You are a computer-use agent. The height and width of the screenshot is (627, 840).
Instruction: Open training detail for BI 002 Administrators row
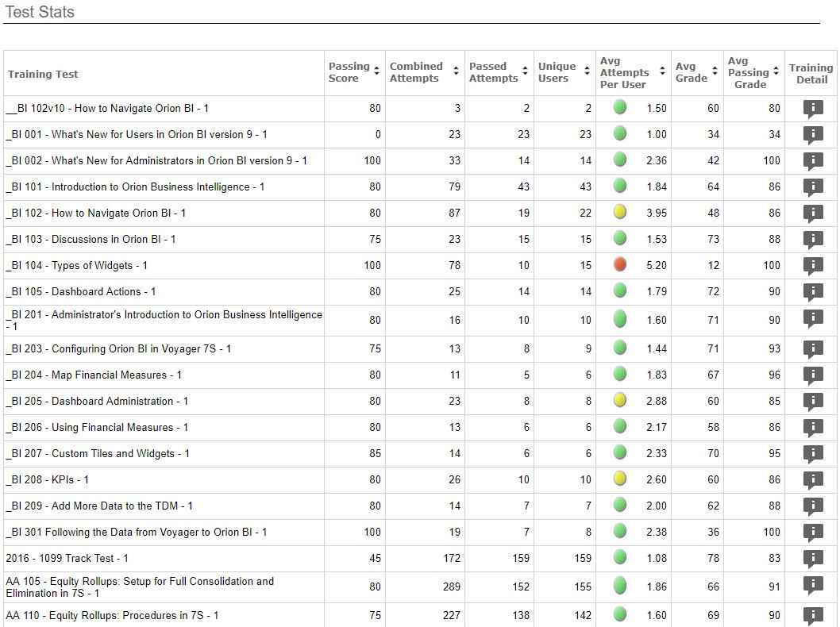pyautogui.click(x=813, y=161)
